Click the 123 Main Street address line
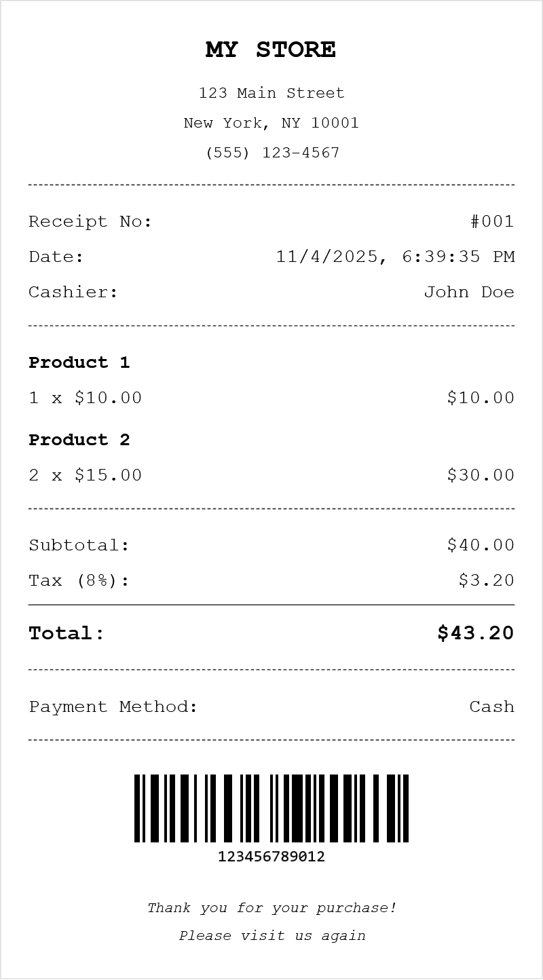543x980 pixels. tap(271, 93)
